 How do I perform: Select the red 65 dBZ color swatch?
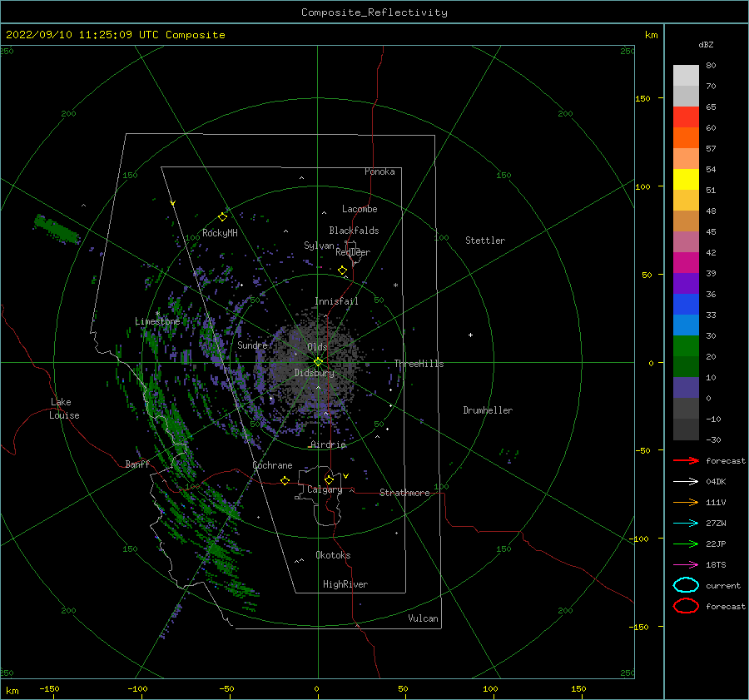[686, 117]
